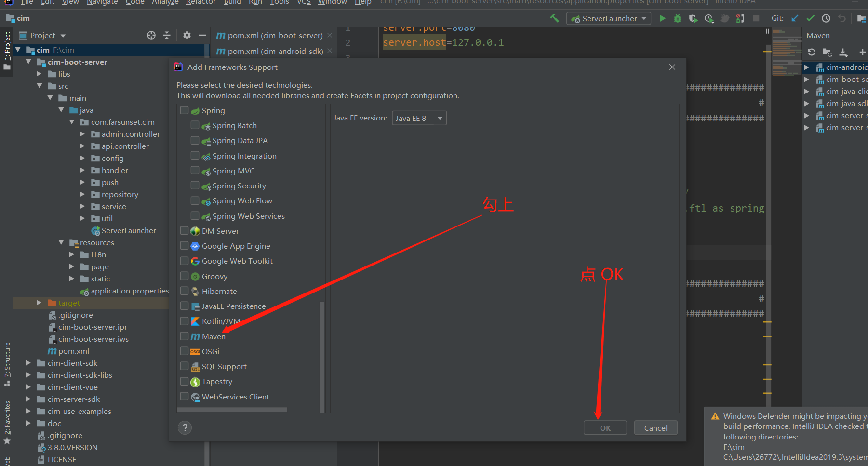Select application.properties file
Viewport: 868px width, 466px height.
tap(130, 291)
